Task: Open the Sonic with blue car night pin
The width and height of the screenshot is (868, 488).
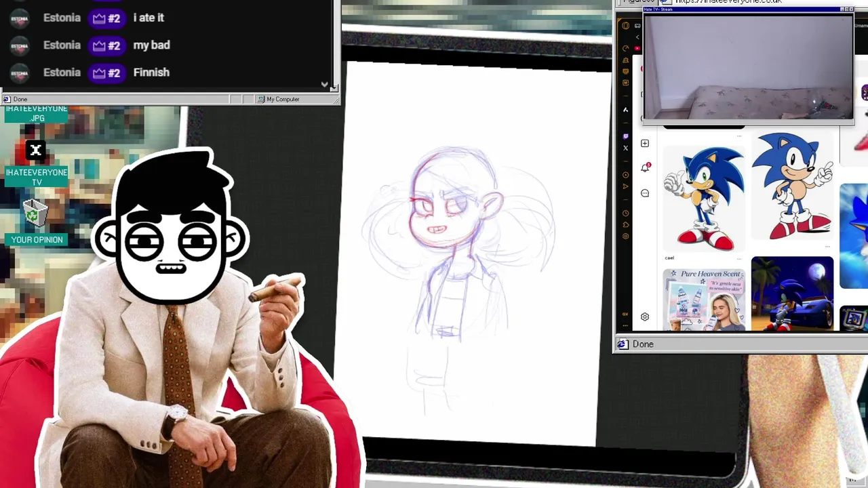Action: [x=793, y=293]
